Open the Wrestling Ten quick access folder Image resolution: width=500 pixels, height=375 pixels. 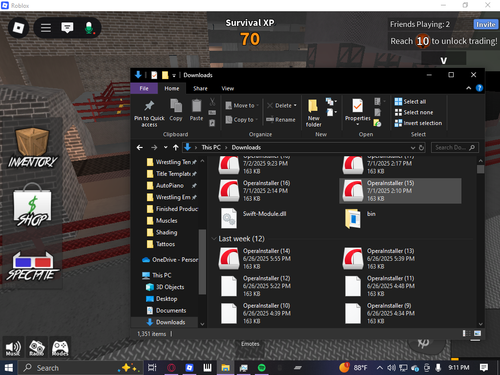point(172,162)
